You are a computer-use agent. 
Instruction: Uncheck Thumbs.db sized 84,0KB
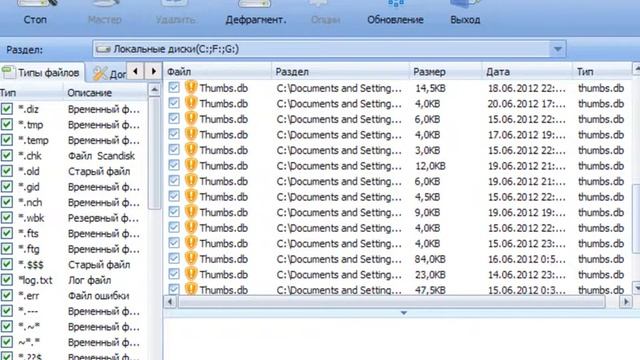174,258
